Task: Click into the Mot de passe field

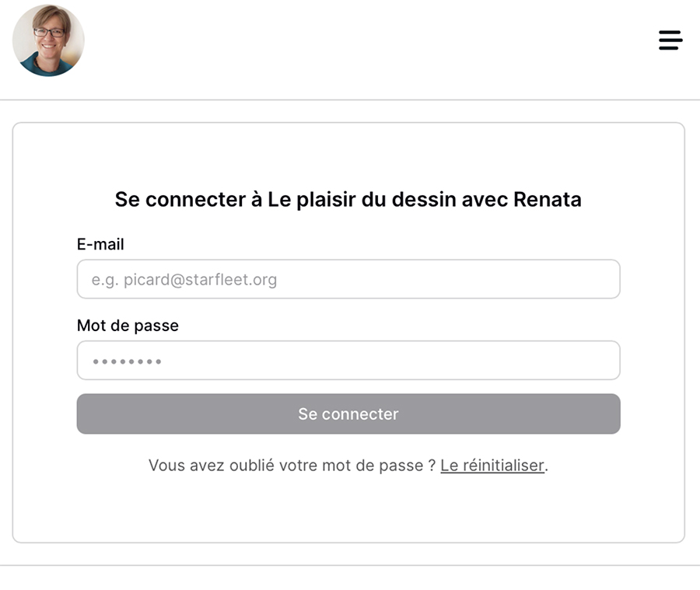Action: tap(348, 361)
